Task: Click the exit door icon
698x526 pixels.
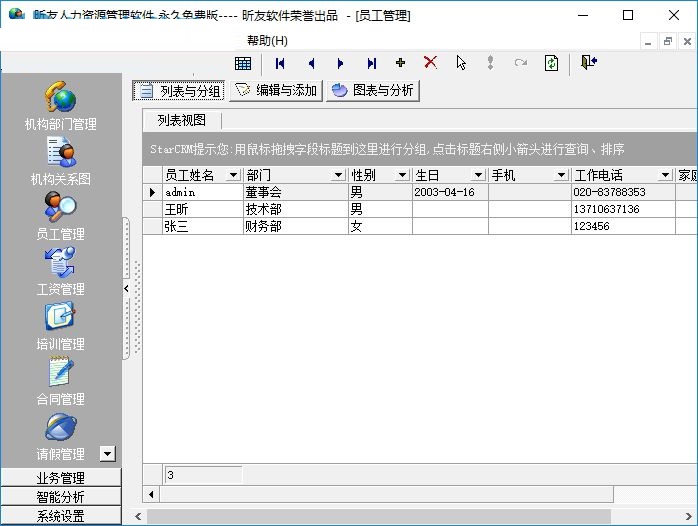Action: [589, 62]
